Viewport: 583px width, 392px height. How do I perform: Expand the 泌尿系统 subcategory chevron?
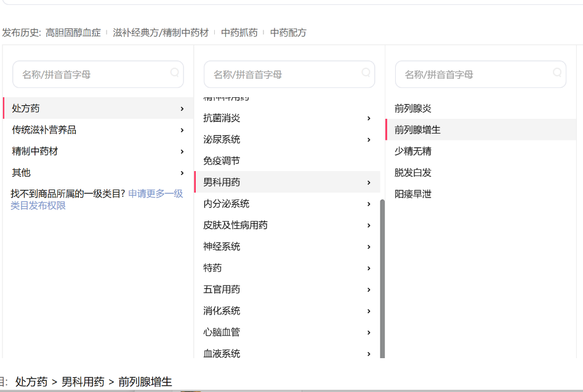tap(369, 140)
